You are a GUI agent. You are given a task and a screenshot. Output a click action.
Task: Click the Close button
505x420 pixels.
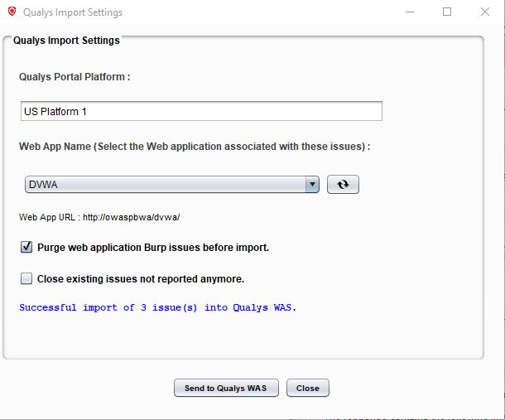click(308, 388)
